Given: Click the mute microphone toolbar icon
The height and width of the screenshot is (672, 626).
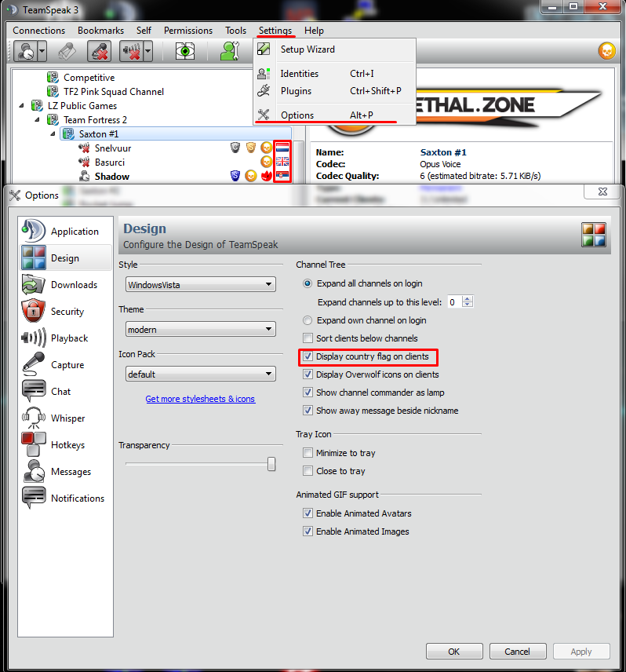Looking at the screenshot, I should pyautogui.click(x=131, y=52).
